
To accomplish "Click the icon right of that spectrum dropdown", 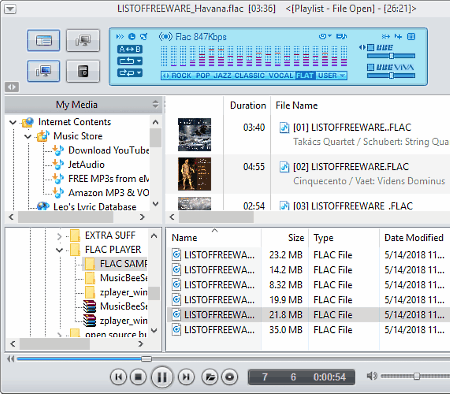I will (x=341, y=36).
